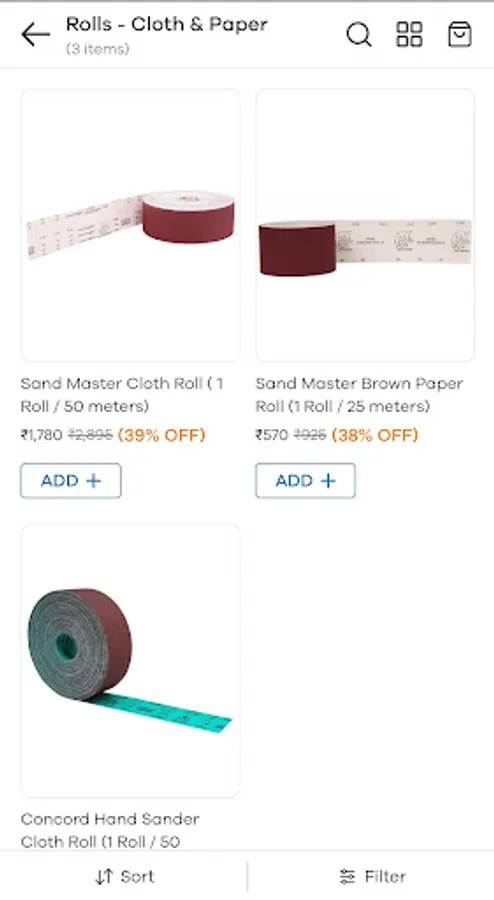Tap the plus icon for Brown Paper Roll
This screenshot has width=494, height=900.
pyautogui.click(x=328, y=481)
